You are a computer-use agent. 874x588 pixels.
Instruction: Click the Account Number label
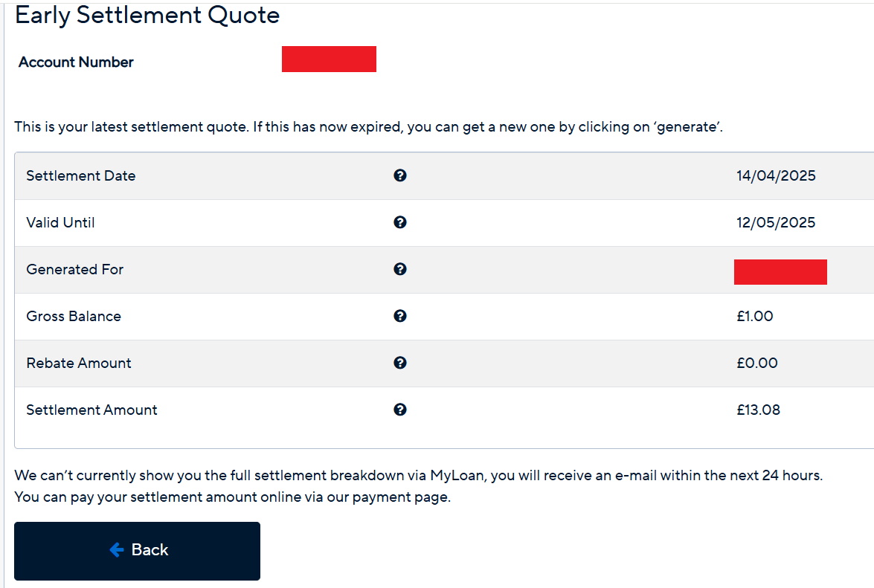[x=76, y=62]
